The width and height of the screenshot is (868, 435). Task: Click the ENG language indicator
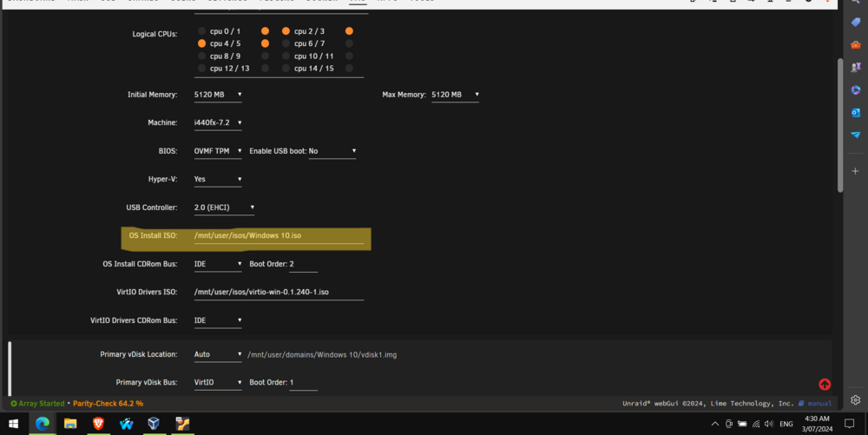pos(786,424)
